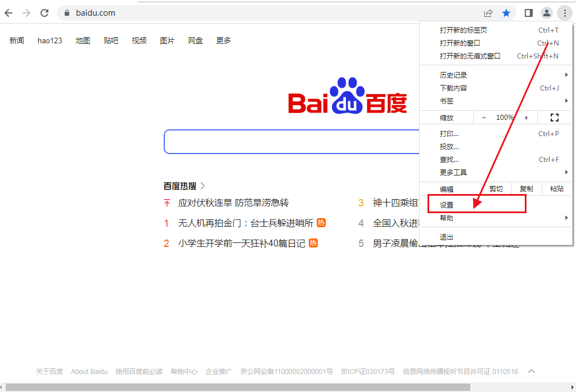This screenshot has width=576, height=392.
Task: Select 打印... menu item
Action: click(496, 134)
